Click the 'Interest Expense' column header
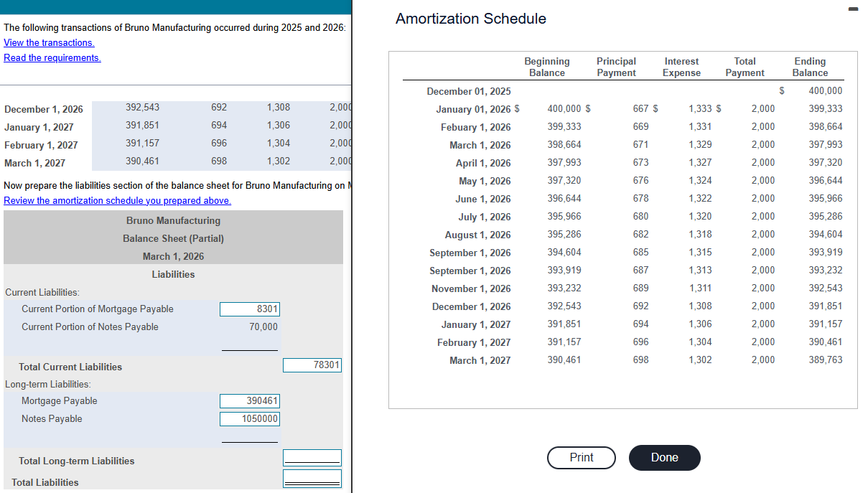 [681, 67]
